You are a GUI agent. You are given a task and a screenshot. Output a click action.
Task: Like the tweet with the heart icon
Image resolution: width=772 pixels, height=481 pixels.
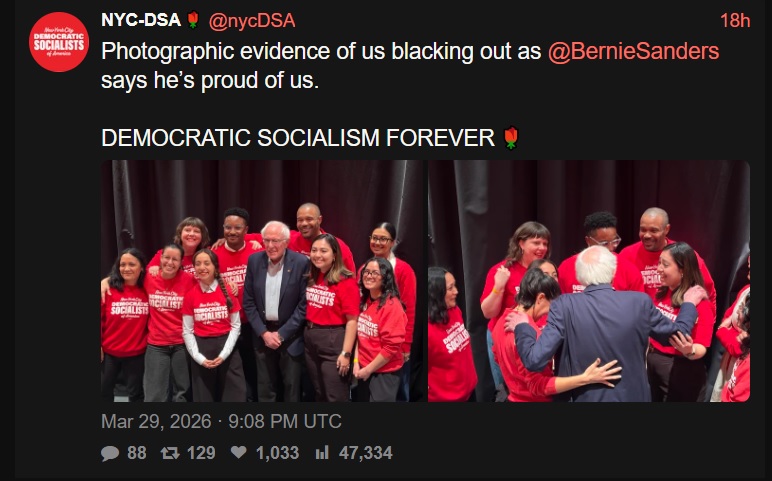pos(238,453)
